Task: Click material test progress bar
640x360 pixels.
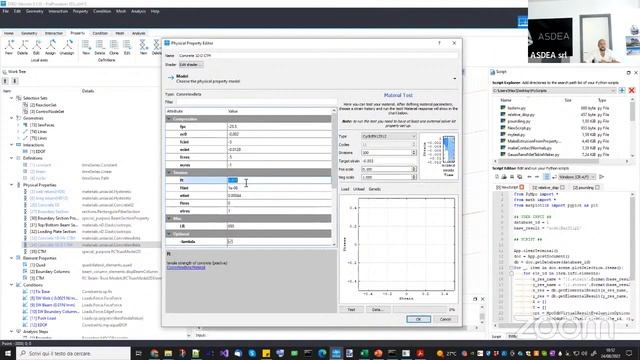Action: point(420,310)
